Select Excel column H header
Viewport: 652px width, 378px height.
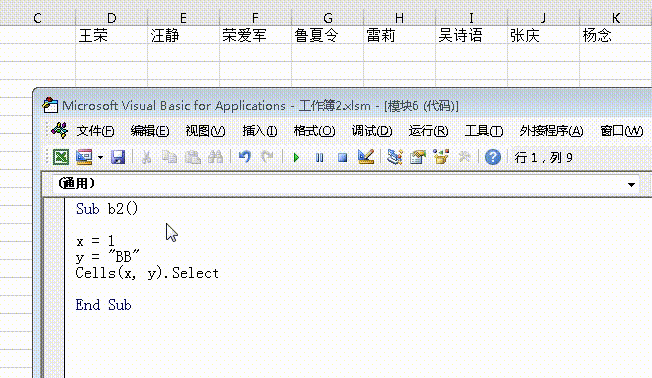(x=399, y=18)
